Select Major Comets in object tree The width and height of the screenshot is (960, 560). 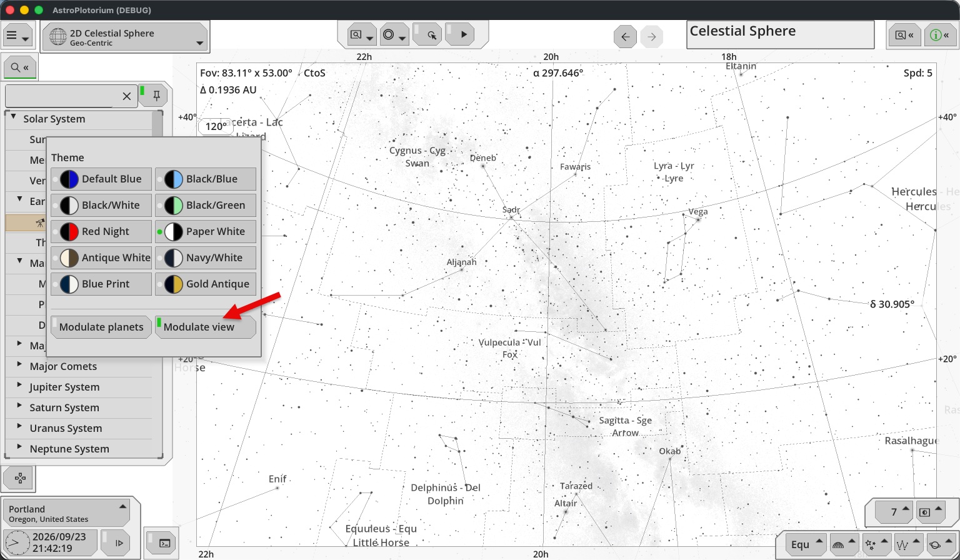(63, 366)
